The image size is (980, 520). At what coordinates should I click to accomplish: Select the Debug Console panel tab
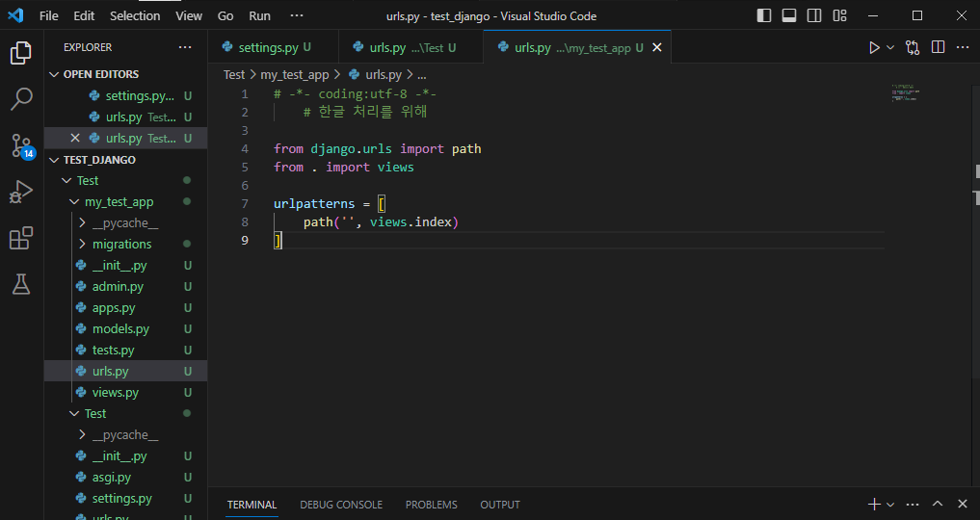tap(341, 505)
